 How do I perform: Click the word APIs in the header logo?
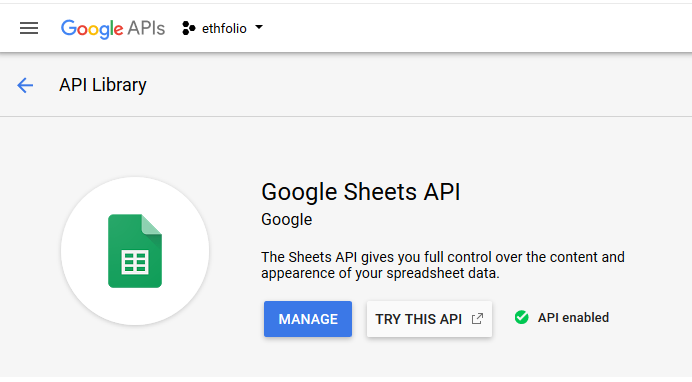tap(146, 28)
